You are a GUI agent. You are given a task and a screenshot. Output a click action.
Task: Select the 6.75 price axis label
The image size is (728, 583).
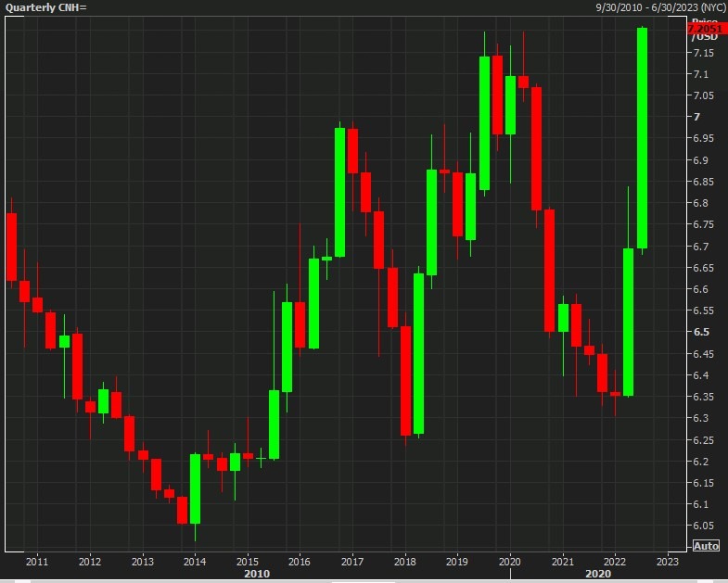point(703,224)
